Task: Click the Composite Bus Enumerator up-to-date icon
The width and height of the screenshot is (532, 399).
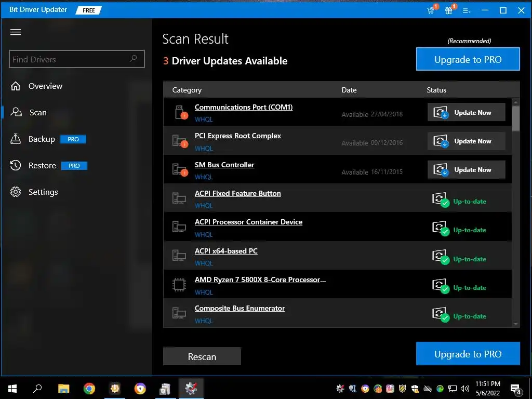Action: tap(441, 314)
